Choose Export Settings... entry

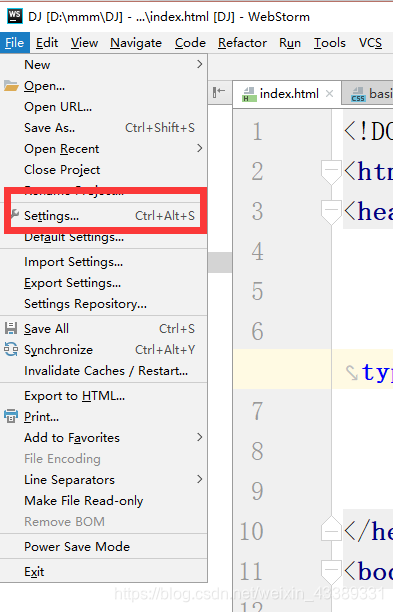click(x=103, y=283)
